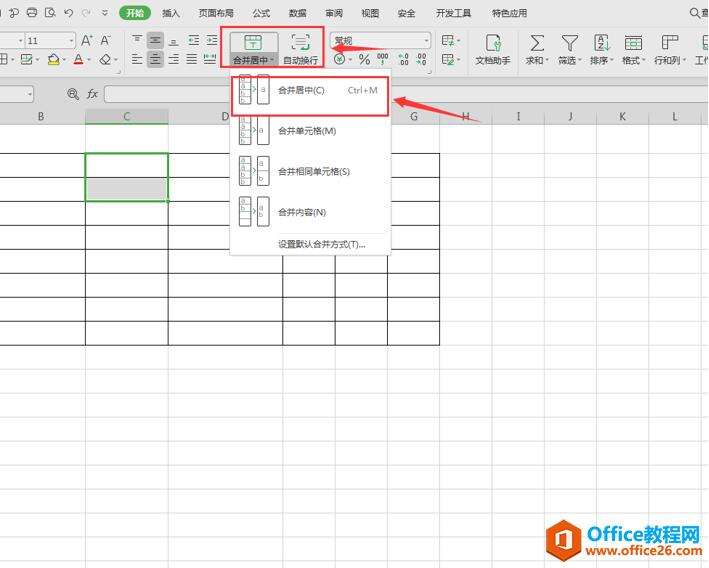The image size is (709, 568).
Task: Choose 合并内容(N) menu entry
Action: tap(310, 212)
